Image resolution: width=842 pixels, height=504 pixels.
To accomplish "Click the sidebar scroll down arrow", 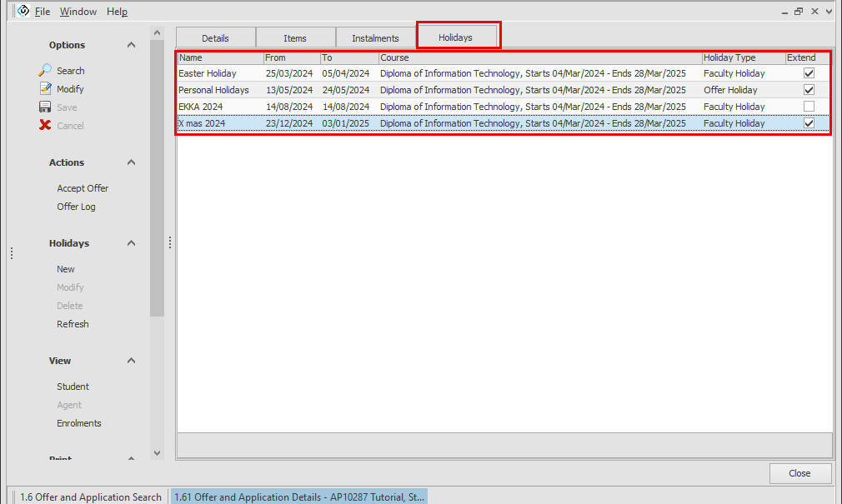I will click(x=157, y=453).
